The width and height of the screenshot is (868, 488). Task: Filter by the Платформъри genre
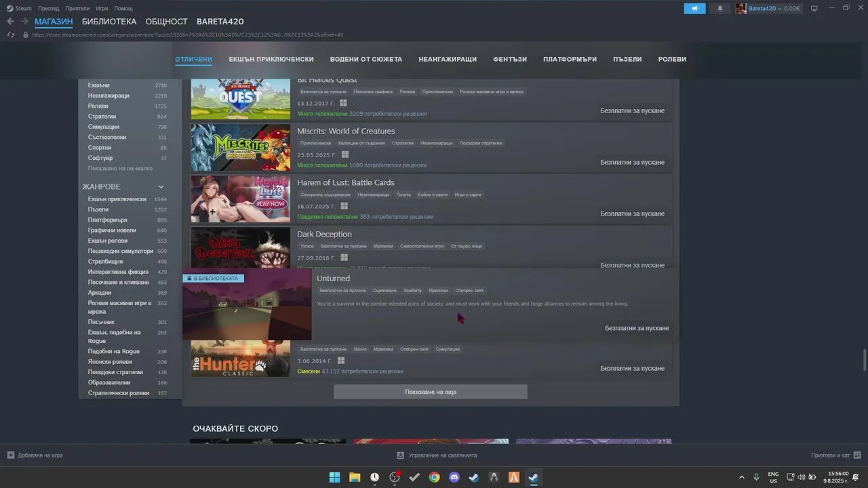(x=107, y=220)
